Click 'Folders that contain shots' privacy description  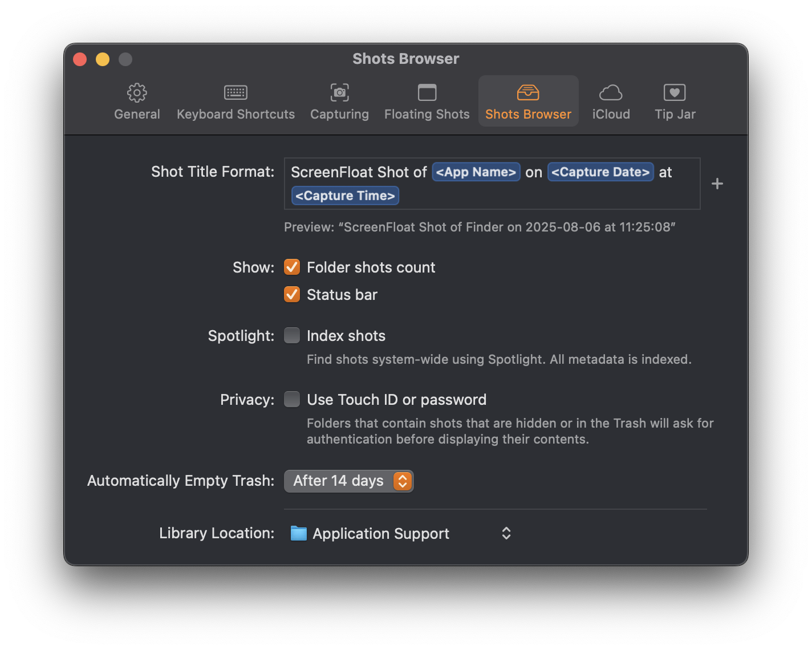[510, 431]
